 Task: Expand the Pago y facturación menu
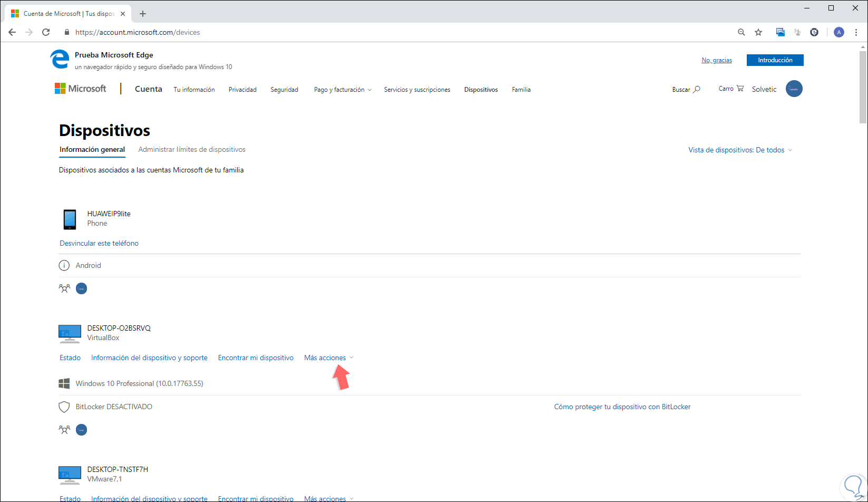coord(343,90)
